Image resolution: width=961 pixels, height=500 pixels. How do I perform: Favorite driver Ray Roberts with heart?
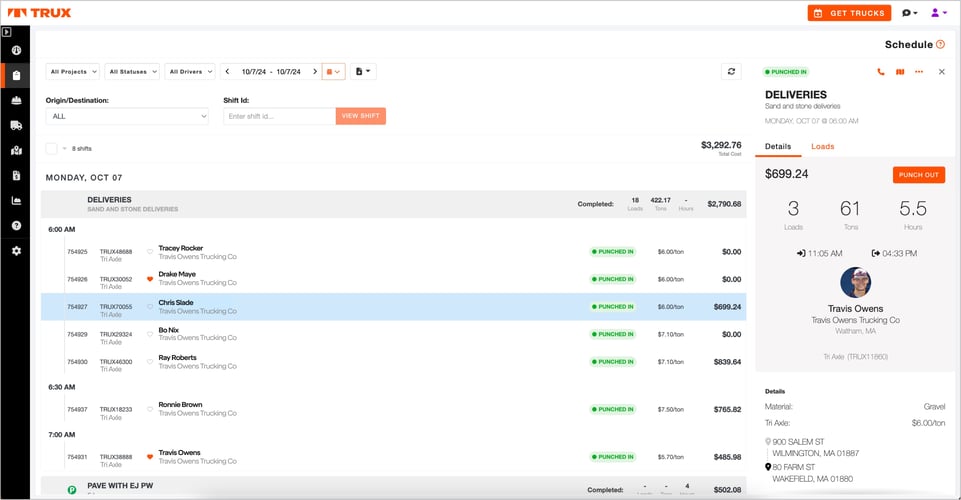[150, 362]
